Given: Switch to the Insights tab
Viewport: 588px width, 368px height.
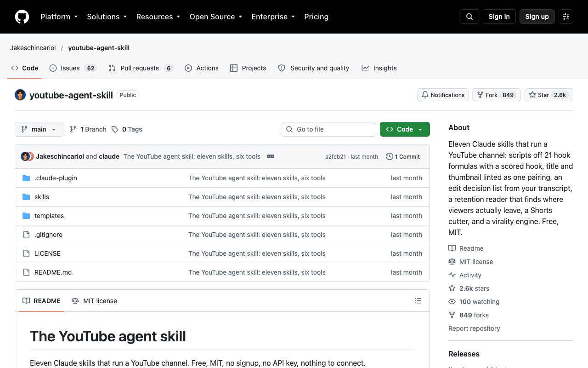Looking at the screenshot, I should coord(379,68).
